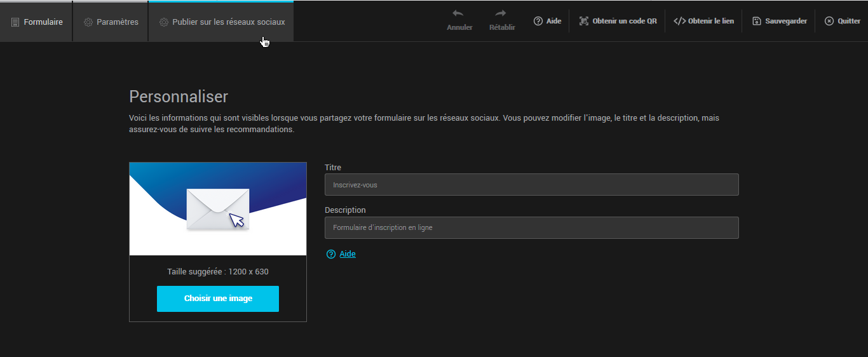Click the envelope preview image thumbnail
The width and height of the screenshot is (868, 357).
tap(218, 208)
